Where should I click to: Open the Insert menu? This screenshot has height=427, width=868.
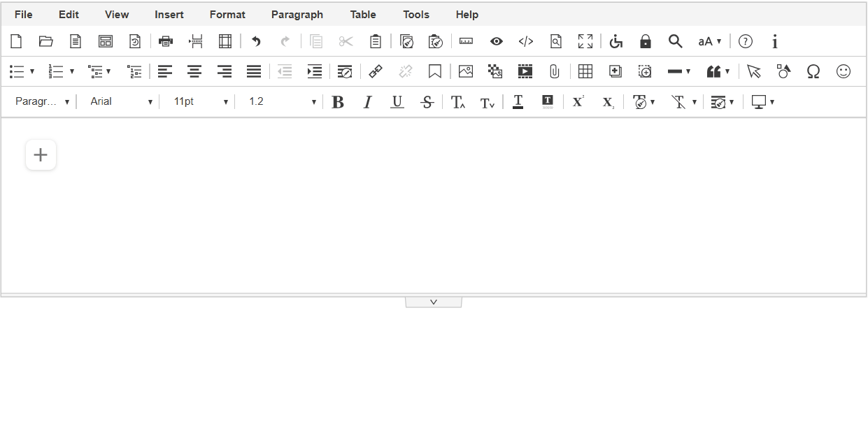point(169,15)
